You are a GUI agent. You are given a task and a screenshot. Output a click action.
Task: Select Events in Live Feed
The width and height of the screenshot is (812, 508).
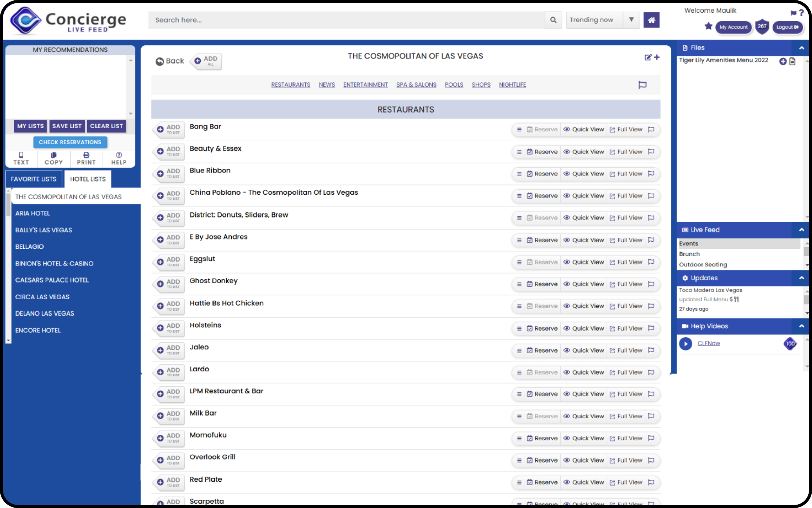[739, 243]
